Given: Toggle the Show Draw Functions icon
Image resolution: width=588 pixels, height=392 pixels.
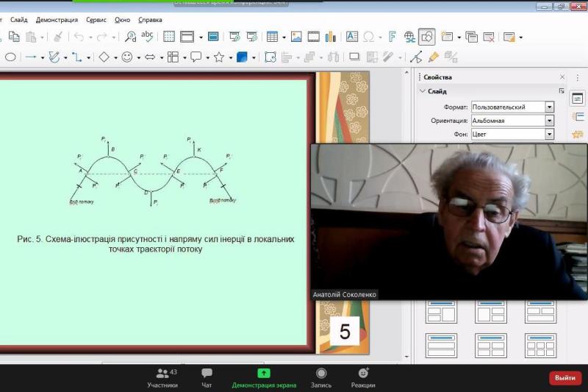Looking at the screenshot, I should click(x=427, y=37).
